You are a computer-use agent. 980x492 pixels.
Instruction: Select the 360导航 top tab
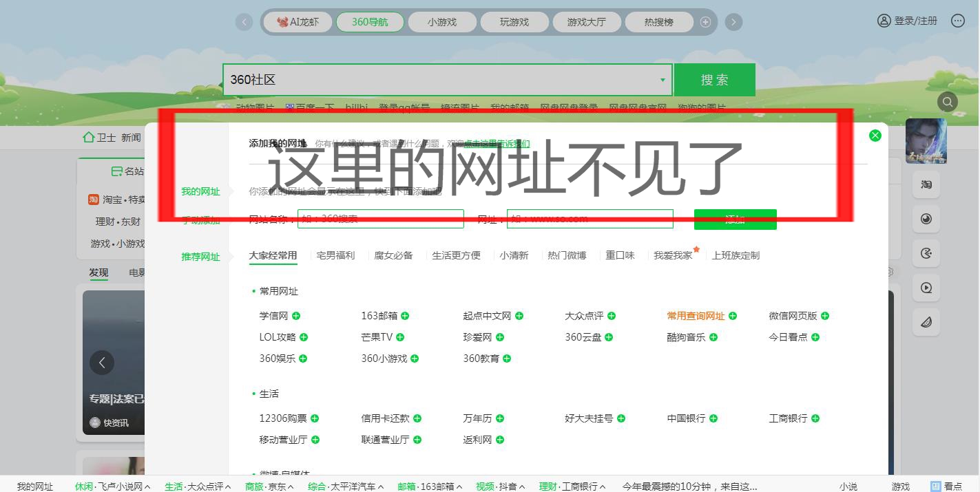pyautogui.click(x=370, y=22)
